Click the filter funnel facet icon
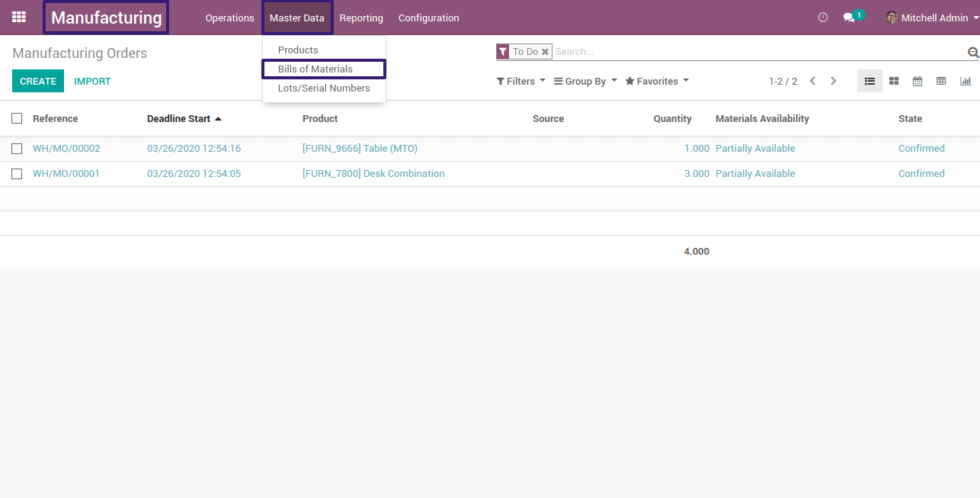The width and height of the screenshot is (980, 498). coord(502,52)
